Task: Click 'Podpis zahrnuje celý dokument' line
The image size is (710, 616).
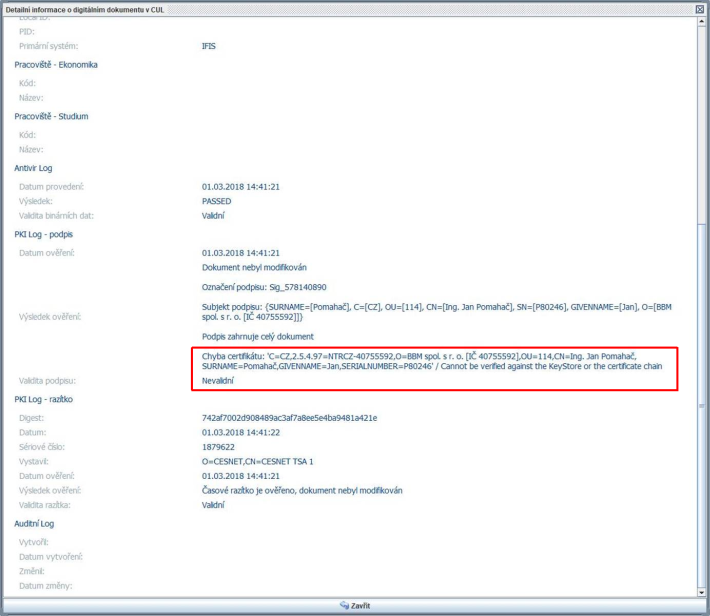Action: [x=258, y=337]
